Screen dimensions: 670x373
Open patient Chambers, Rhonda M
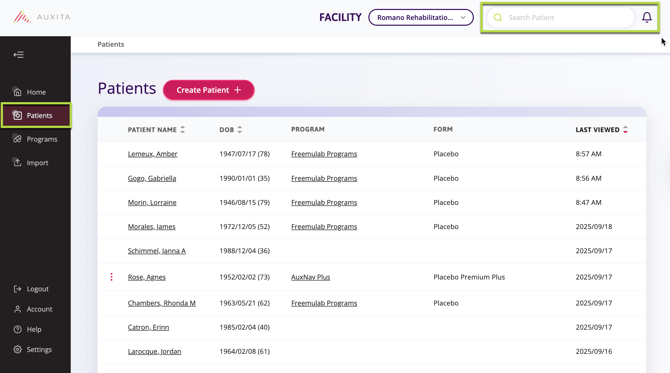point(162,303)
